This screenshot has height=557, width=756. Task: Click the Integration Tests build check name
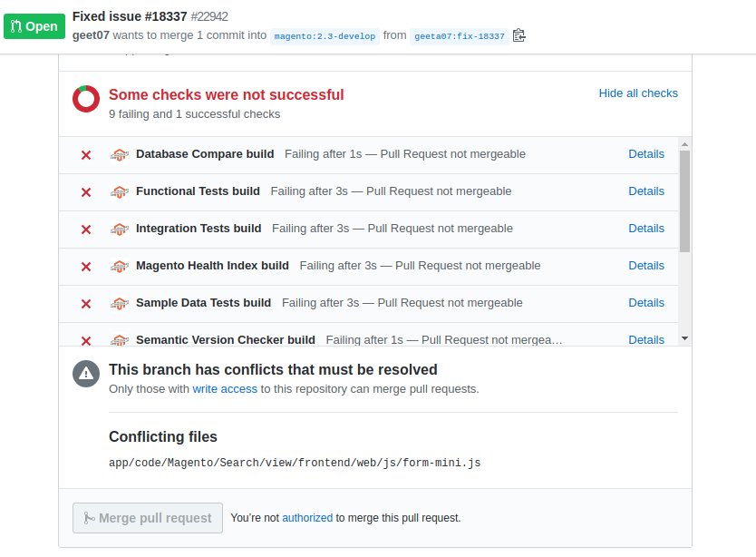tap(199, 229)
